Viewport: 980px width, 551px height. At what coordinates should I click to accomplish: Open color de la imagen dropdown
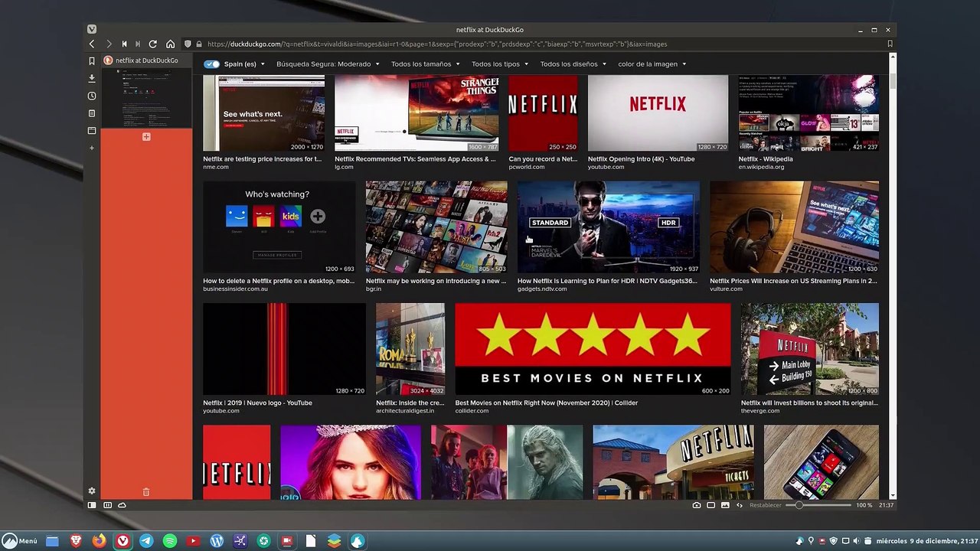pos(652,64)
